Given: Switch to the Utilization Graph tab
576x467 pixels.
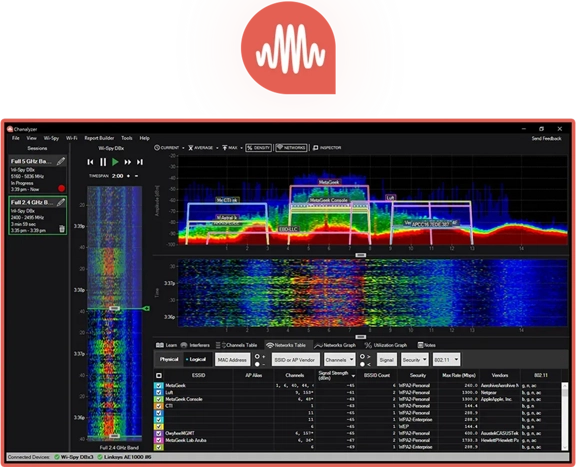Looking at the screenshot, I should coord(385,345).
